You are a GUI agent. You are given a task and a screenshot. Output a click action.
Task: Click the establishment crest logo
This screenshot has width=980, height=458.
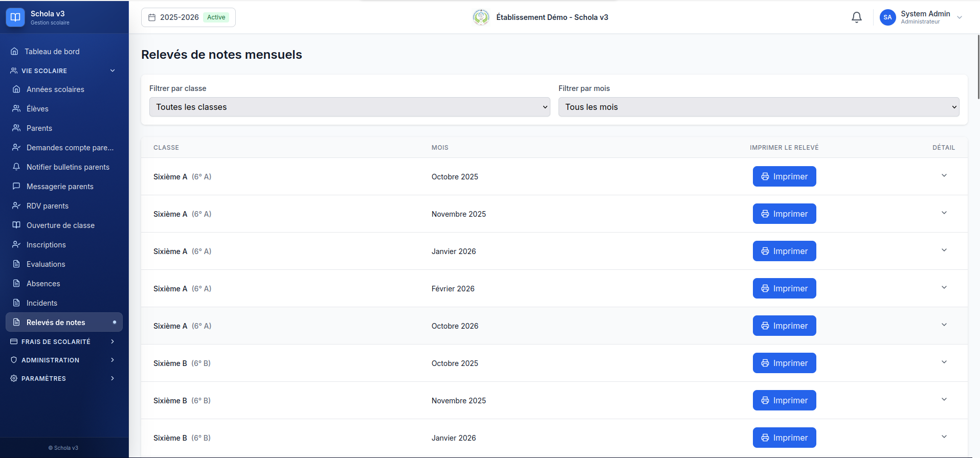click(481, 17)
